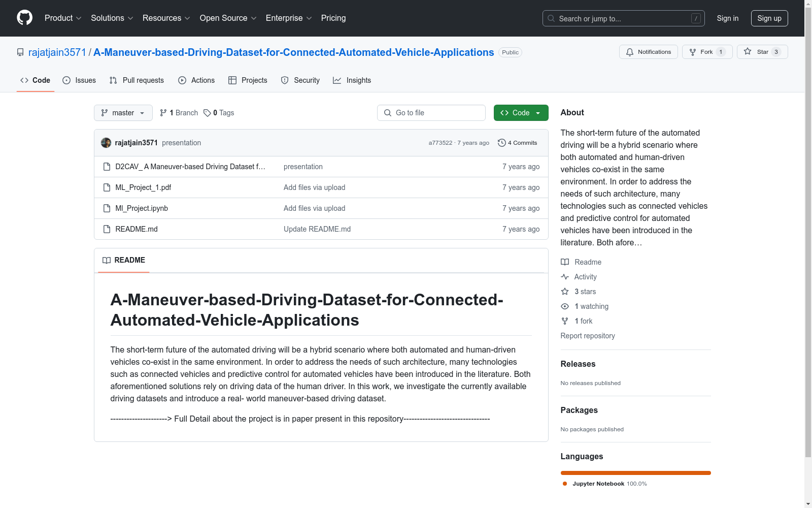The height and width of the screenshot is (508, 812).
Task: Click the file icon beside Ml_Project.ipynb
Action: coord(107,208)
